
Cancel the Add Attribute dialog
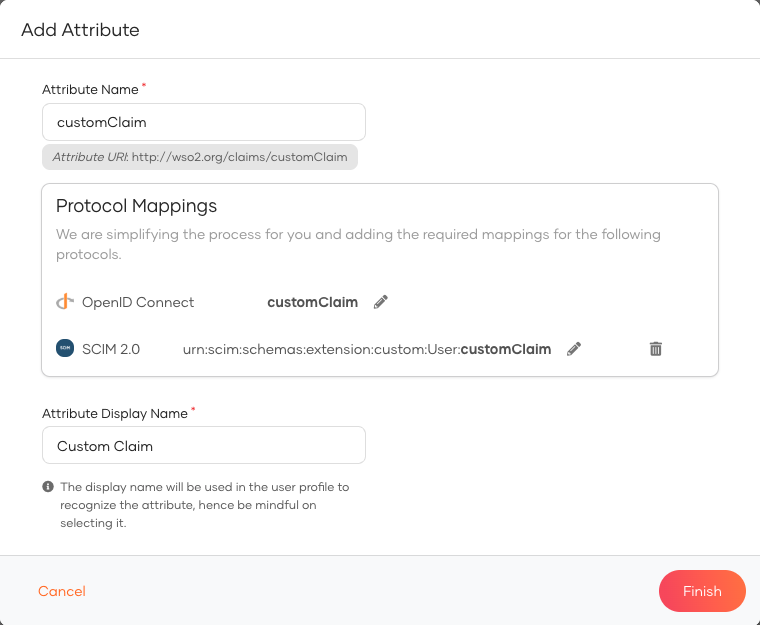(x=62, y=591)
